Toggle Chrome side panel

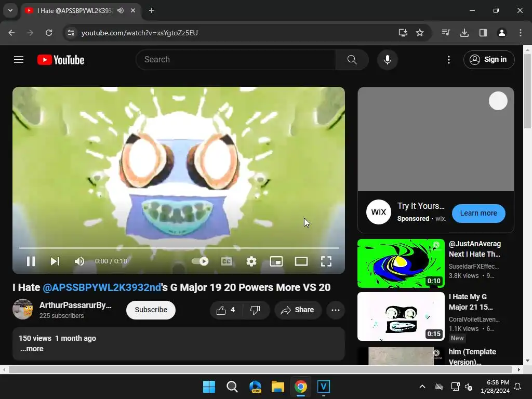tap(483, 33)
